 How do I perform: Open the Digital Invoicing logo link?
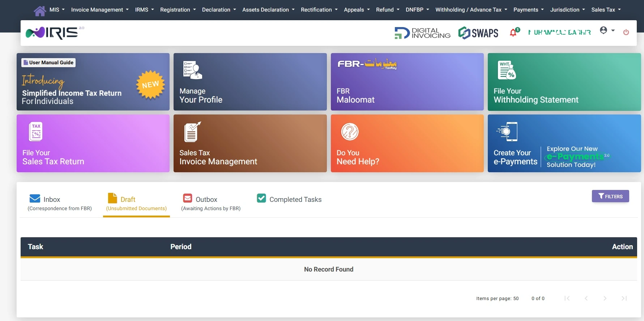[x=422, y=33]
